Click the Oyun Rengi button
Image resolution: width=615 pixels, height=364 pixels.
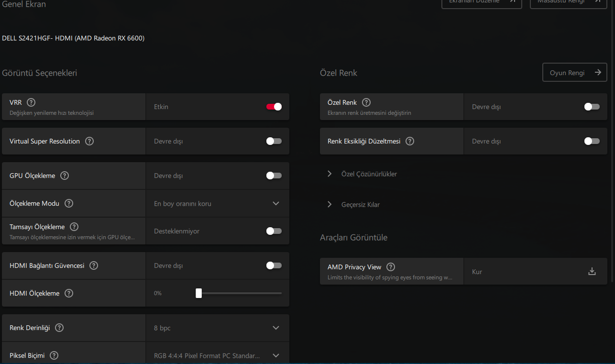point(575,73)
